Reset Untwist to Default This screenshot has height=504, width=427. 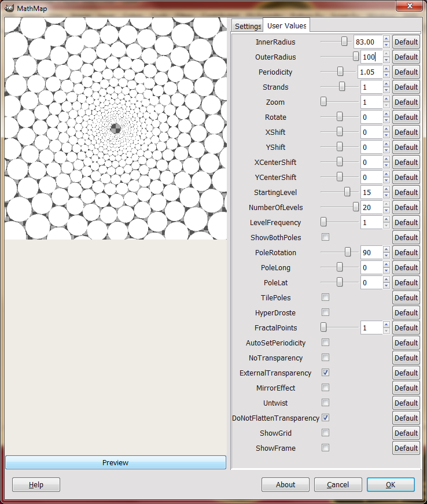[x=406, y=403]
